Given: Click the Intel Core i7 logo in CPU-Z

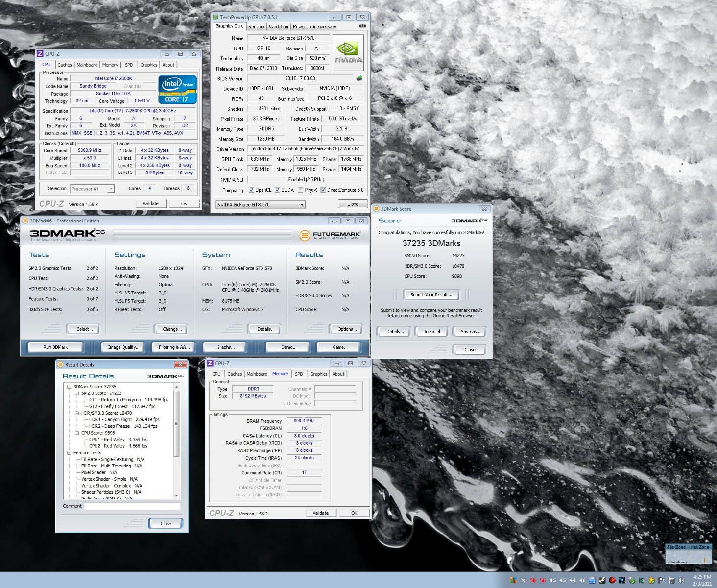Looking at the screenshot, I should pos(177,89).
